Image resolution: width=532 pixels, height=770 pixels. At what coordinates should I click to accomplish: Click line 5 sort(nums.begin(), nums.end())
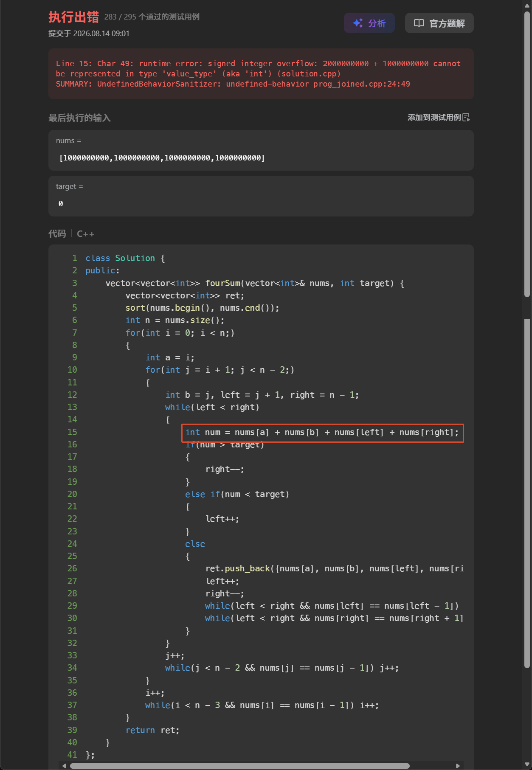[x=203, y=308]
